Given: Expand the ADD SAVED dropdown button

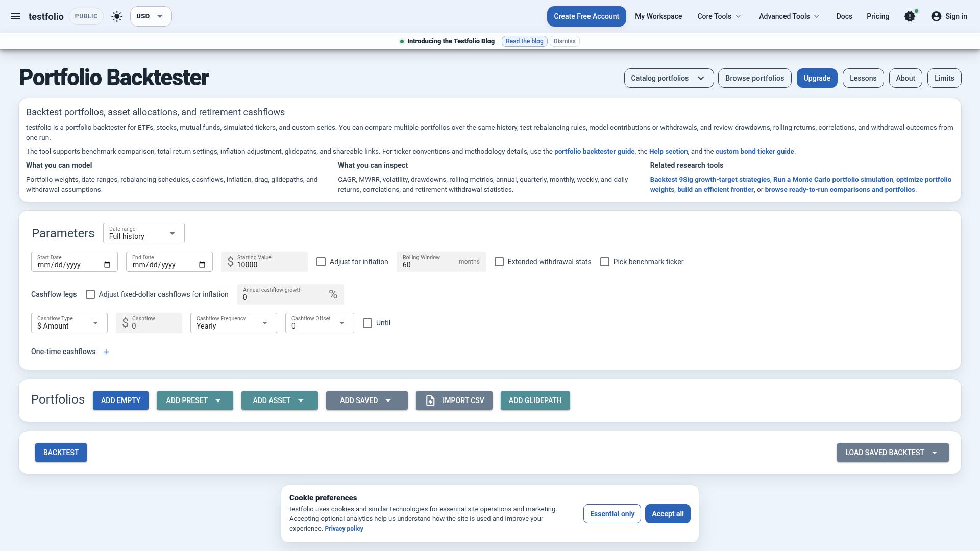Looking at the screenshot, I should click(x=367, y=400).
